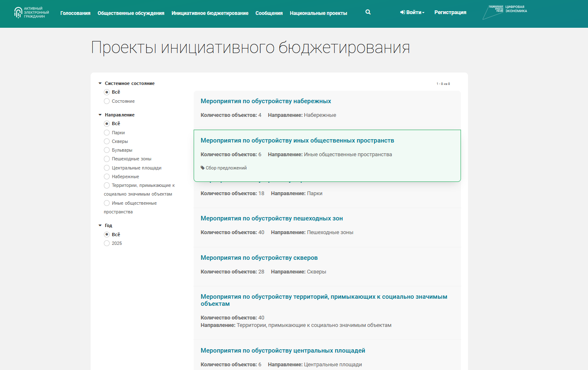
Task: Open Мероприятия по обустройству пешеходных зон
Action: pyautogui.click(x=271, y=218)
